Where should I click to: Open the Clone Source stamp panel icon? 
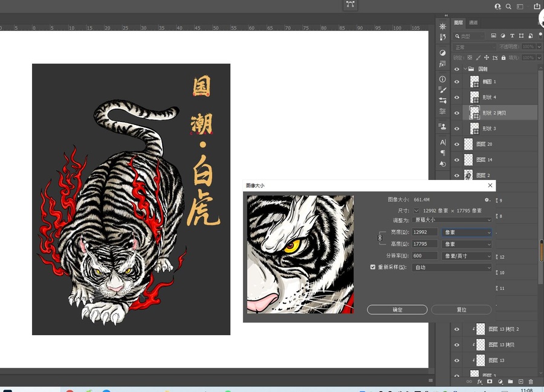click(x=442, y=126)
